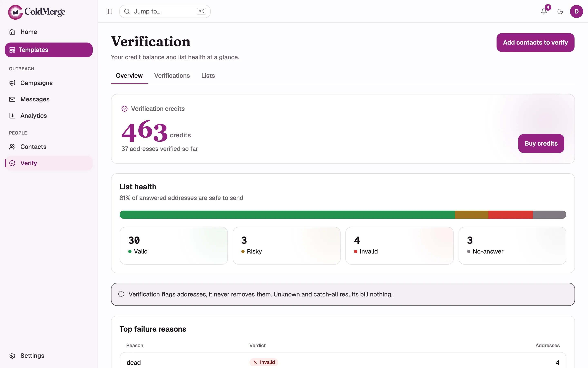Click red Invalid segment of health bar

click(x=510, y=215)
